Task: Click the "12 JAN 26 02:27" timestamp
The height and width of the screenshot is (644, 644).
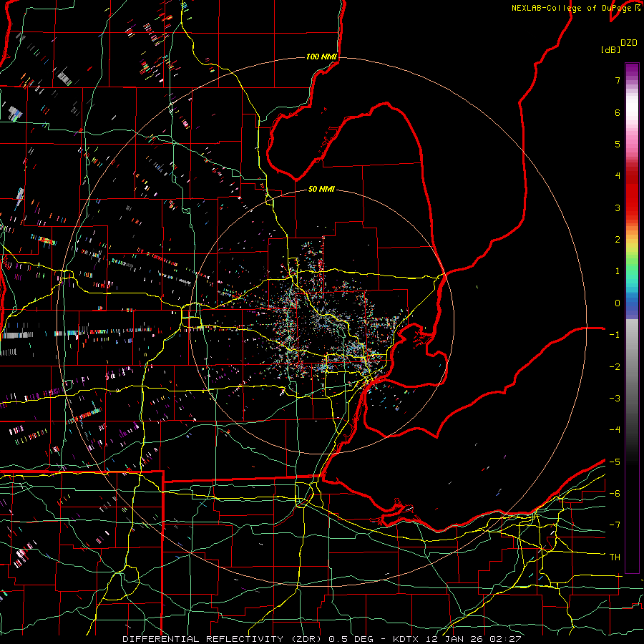Action: click(474, 639)
